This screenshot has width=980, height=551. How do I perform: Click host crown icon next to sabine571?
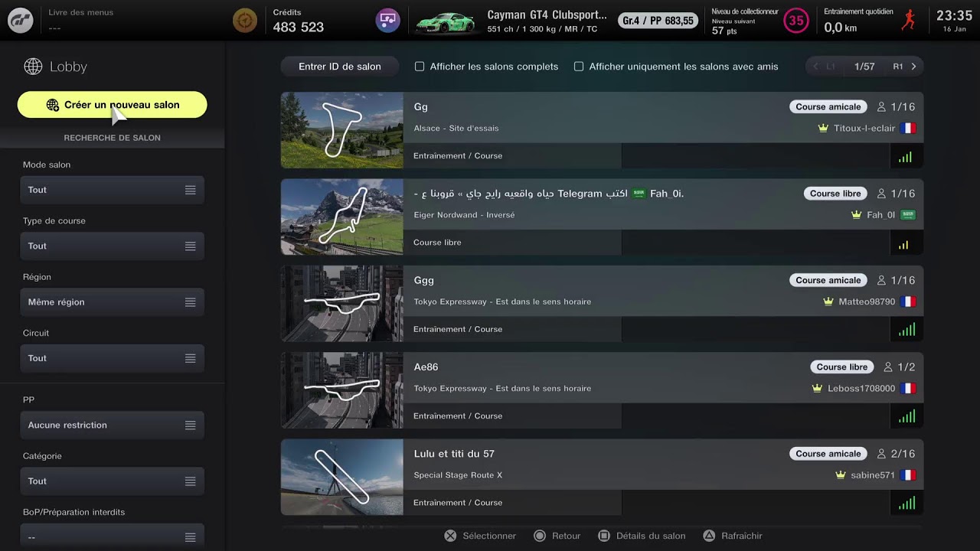point(841,475)
